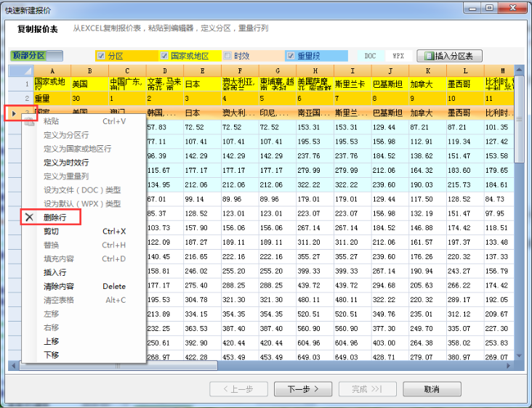Click the row 3 pointer arrow indicator
This screenshot has width=532, height=408.
click(x=15, y=113)
